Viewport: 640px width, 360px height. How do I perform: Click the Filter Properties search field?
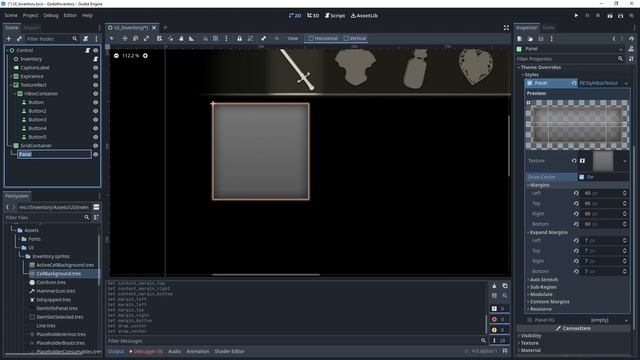coord(570,59)
